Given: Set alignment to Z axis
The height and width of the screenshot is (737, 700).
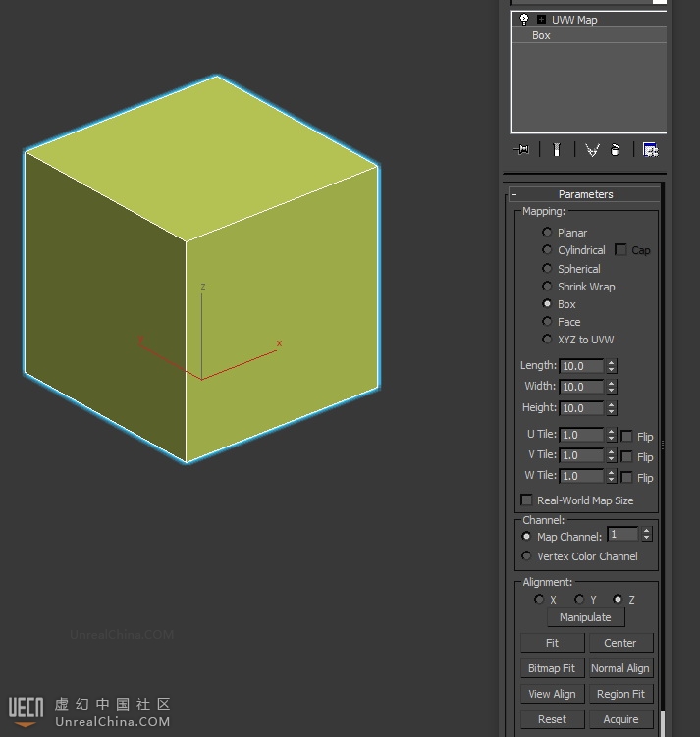Looking at the screenshot, I should 618,599.
